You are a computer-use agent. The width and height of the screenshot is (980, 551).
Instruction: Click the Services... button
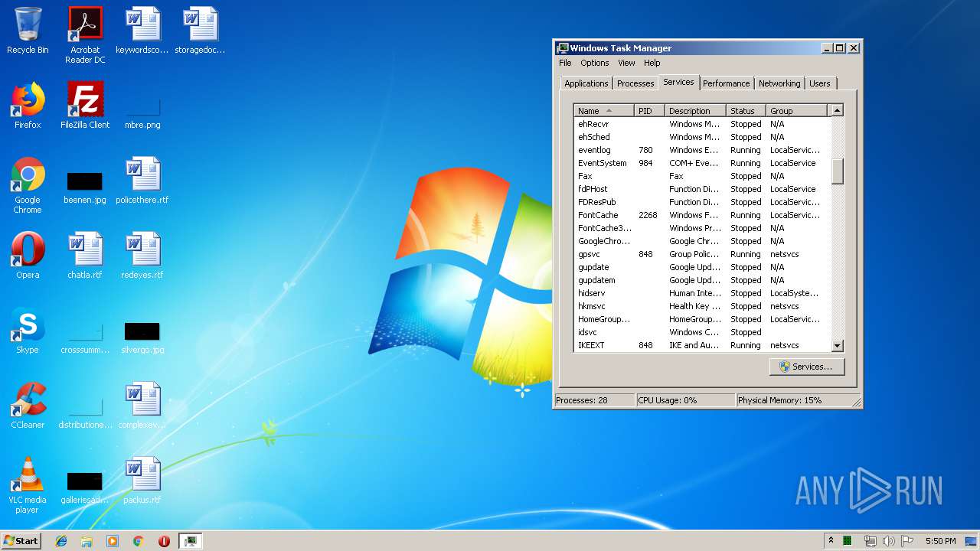(x=806, y=367)
